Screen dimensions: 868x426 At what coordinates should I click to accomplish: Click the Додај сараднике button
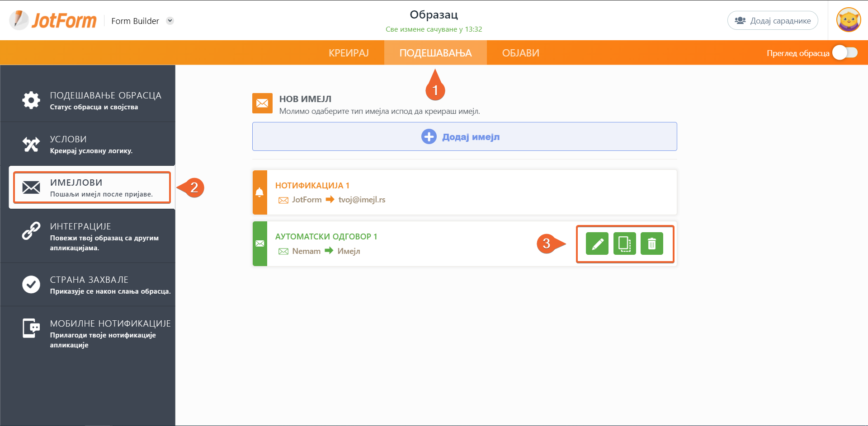pyautogui.click(x=772, y=21)
